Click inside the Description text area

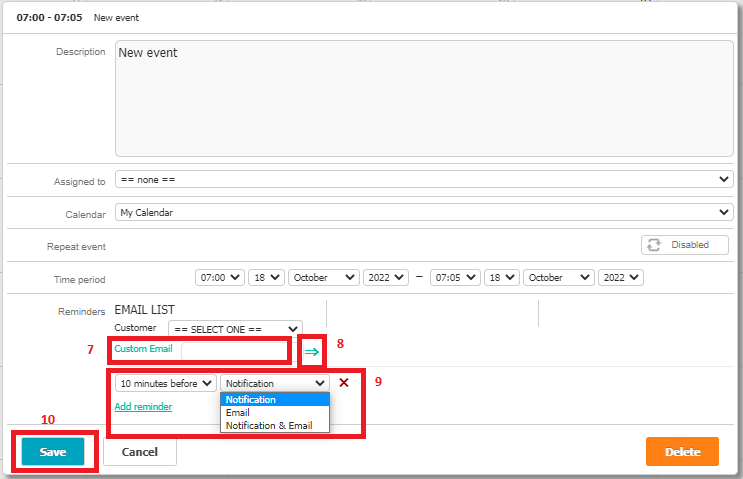coord(424,98)
